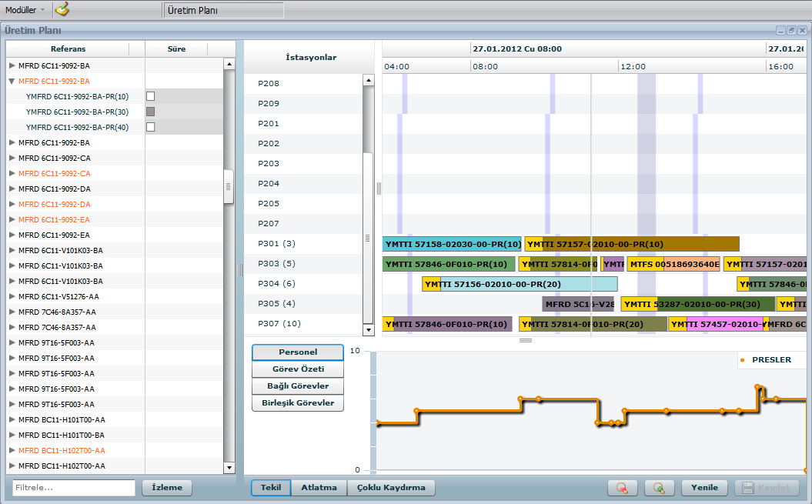Screen dimensions: 812x504
Task: Collapse the expanded orange MFRD 6C11-9092-BA node
Action: [12, 81]
